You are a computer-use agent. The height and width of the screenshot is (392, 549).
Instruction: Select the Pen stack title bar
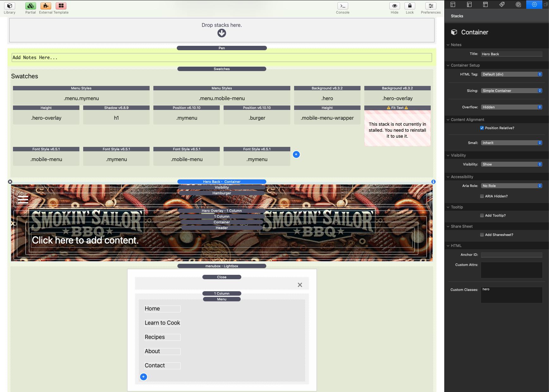[222, 48]
